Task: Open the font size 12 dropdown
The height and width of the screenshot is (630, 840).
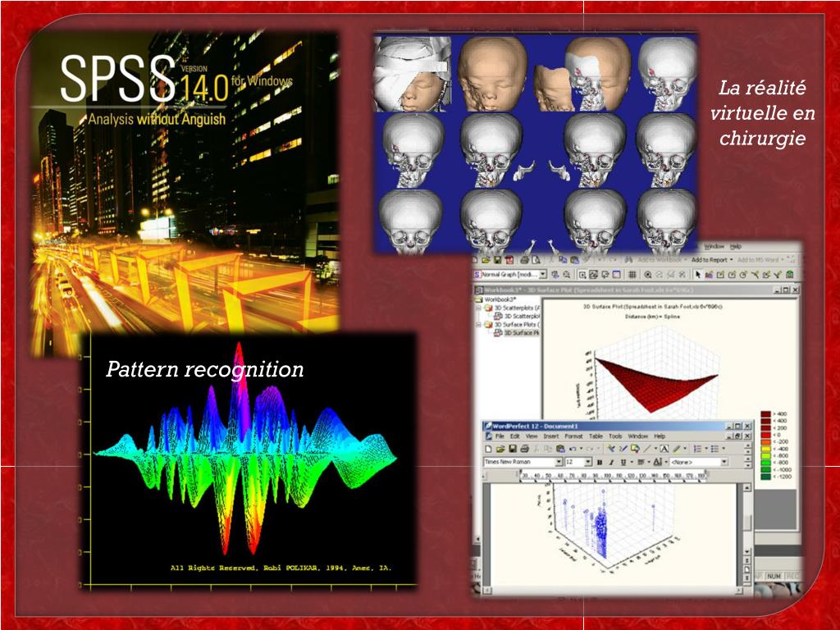Action: tap(587, 463)
